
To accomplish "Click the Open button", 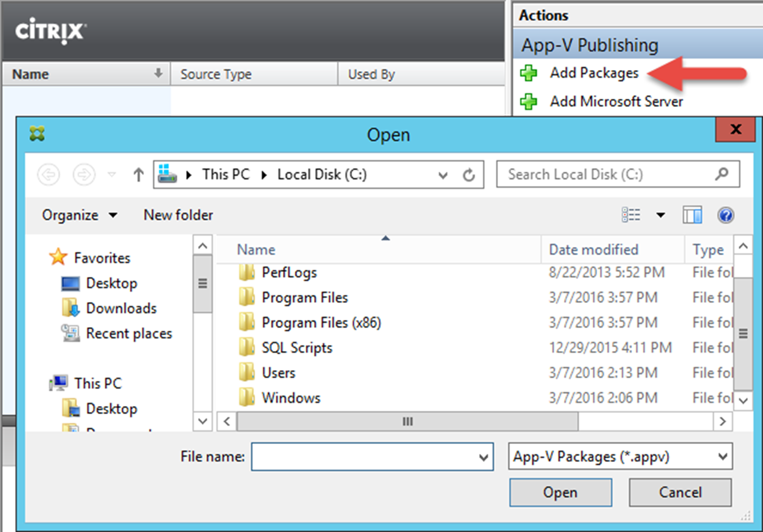I will coord(560,492).
